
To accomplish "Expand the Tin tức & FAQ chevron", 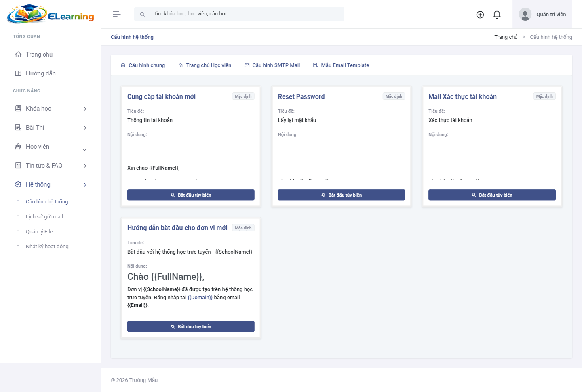I will tap(85, 166).
